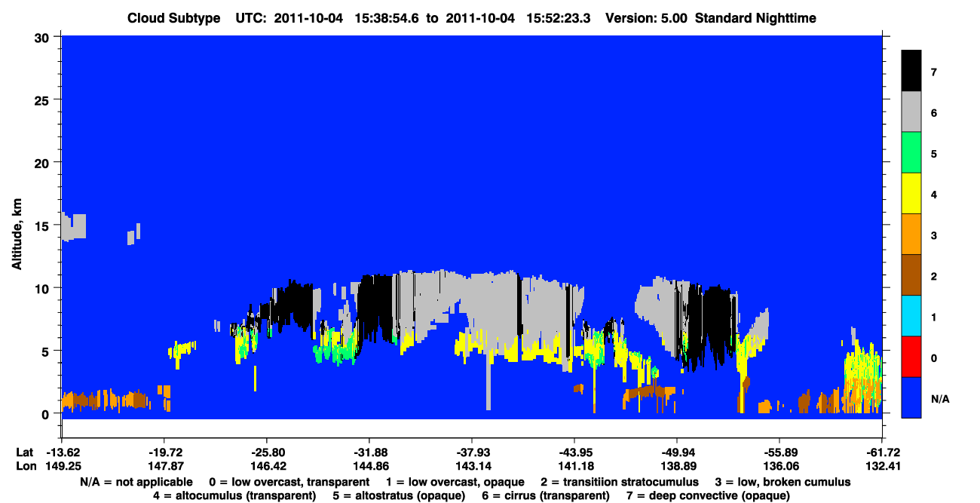Click the colorbar label 4
980x503 pixels.
click(933, 195)
